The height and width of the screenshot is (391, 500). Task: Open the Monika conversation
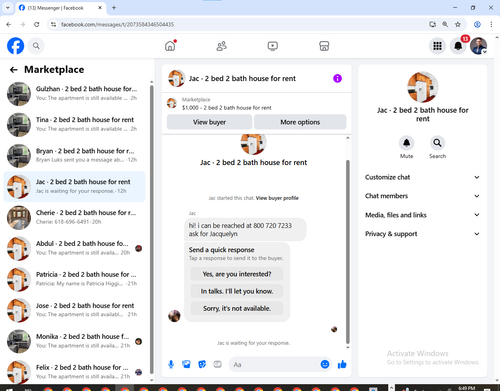74,341
